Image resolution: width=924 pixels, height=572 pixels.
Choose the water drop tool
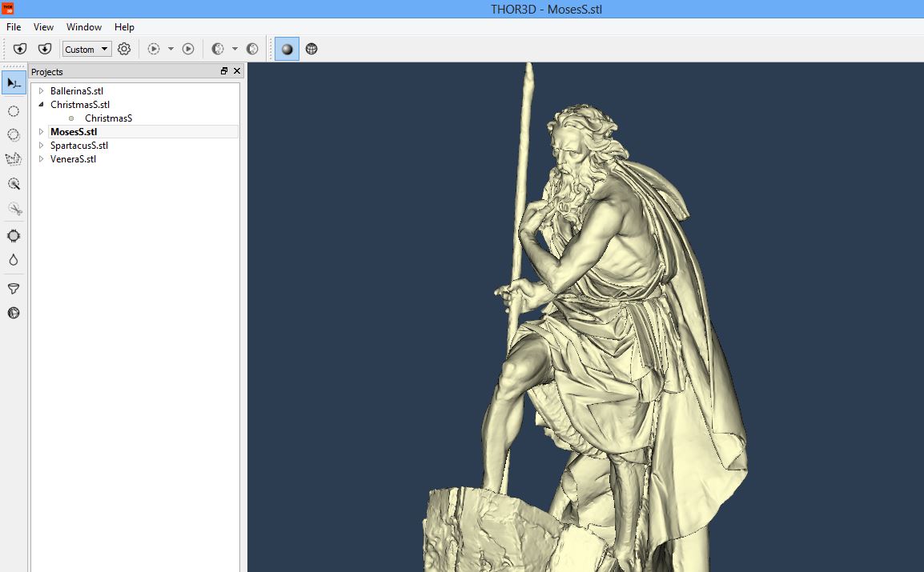pos(14,260)
